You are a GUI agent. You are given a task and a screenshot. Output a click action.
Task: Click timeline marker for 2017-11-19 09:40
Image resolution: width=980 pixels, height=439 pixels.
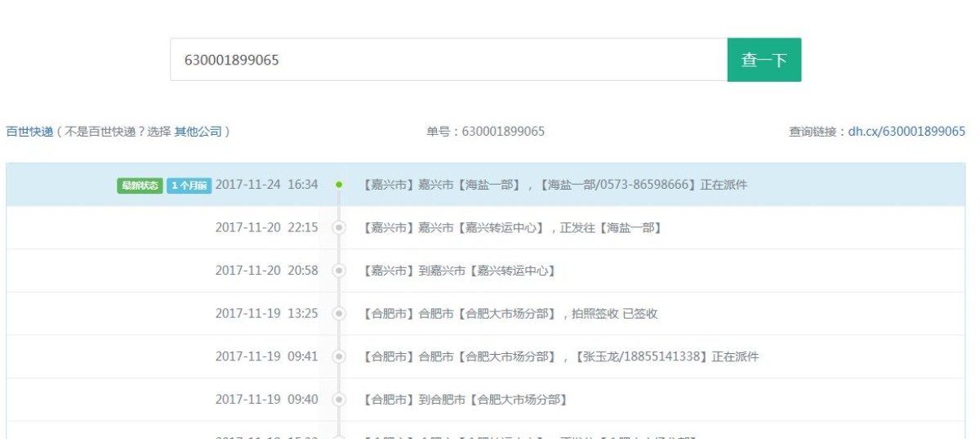[x=339, y=400]
